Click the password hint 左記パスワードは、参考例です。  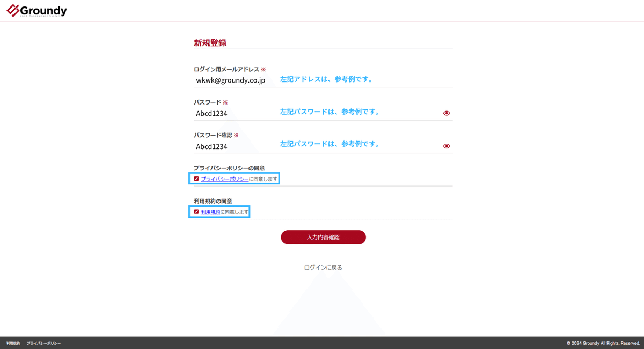330,112
